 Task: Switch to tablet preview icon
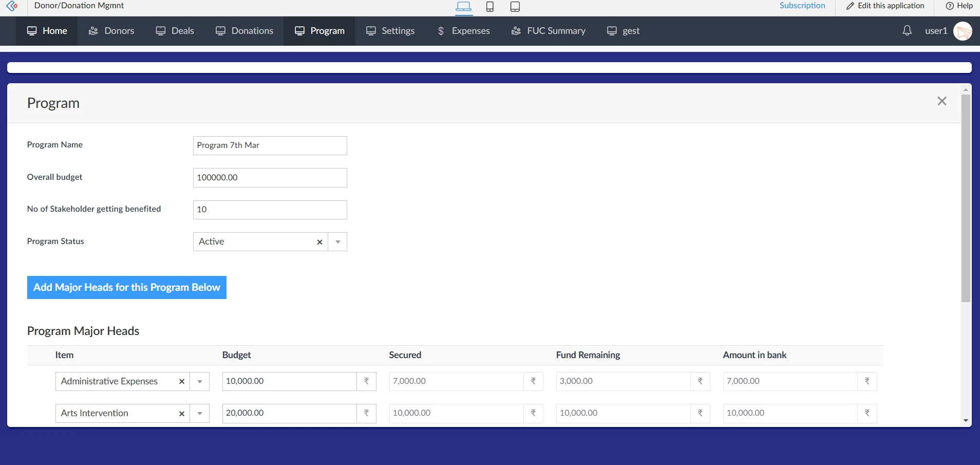coord(515,6)
